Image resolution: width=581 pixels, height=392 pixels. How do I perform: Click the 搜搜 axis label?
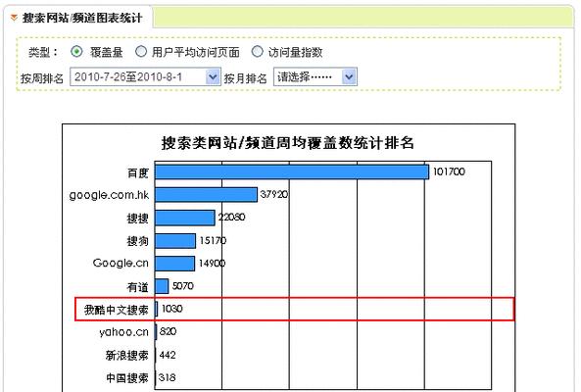click(x=138, y=219)
